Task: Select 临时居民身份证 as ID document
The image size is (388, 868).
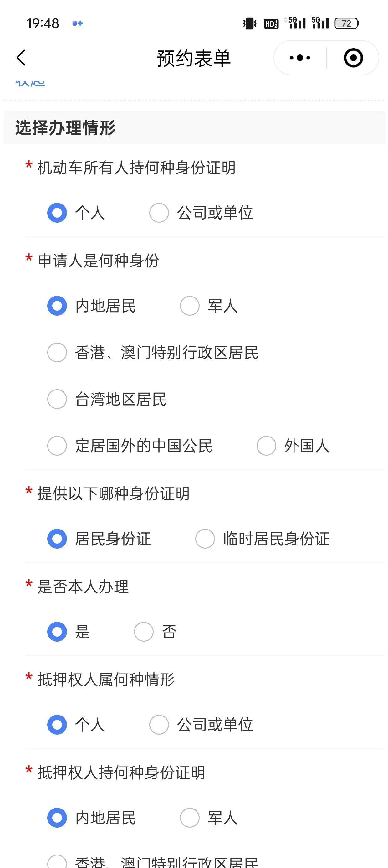Action: (205, 539)
